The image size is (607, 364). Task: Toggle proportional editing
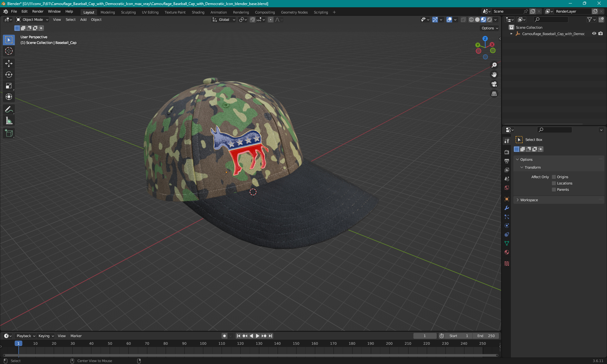(271, 20)
